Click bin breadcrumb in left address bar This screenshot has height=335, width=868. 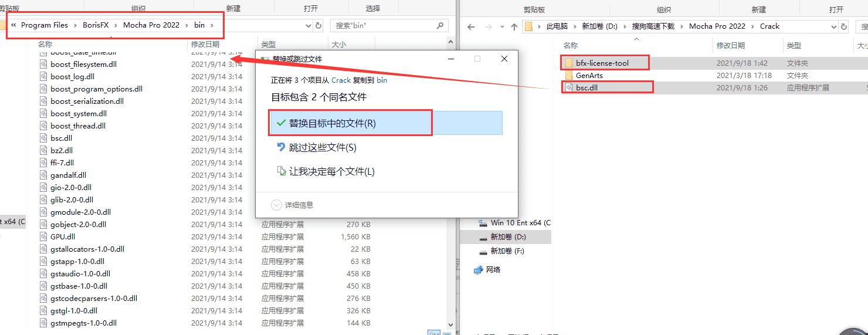tap(199, 25)
